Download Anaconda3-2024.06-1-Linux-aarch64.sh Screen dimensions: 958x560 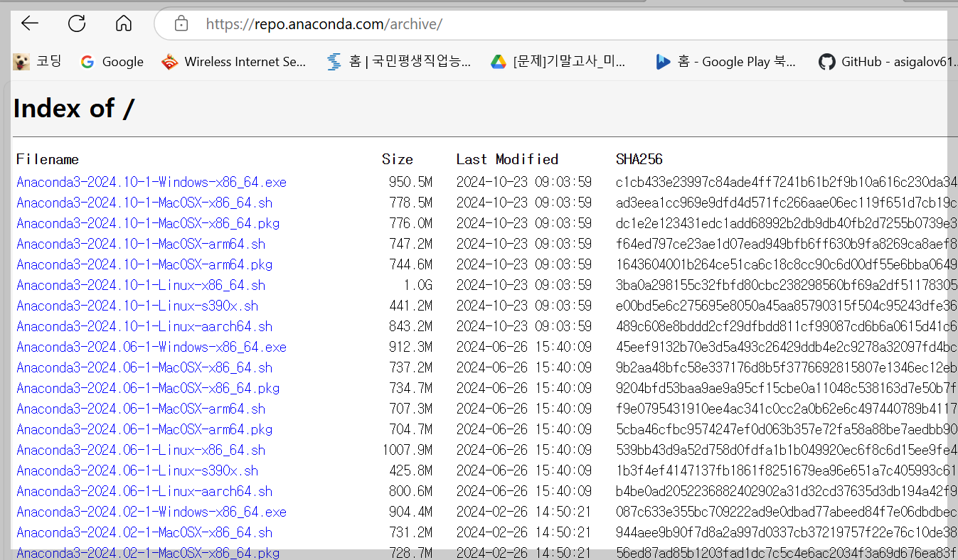pyautogui.click(x=144, y=491)
